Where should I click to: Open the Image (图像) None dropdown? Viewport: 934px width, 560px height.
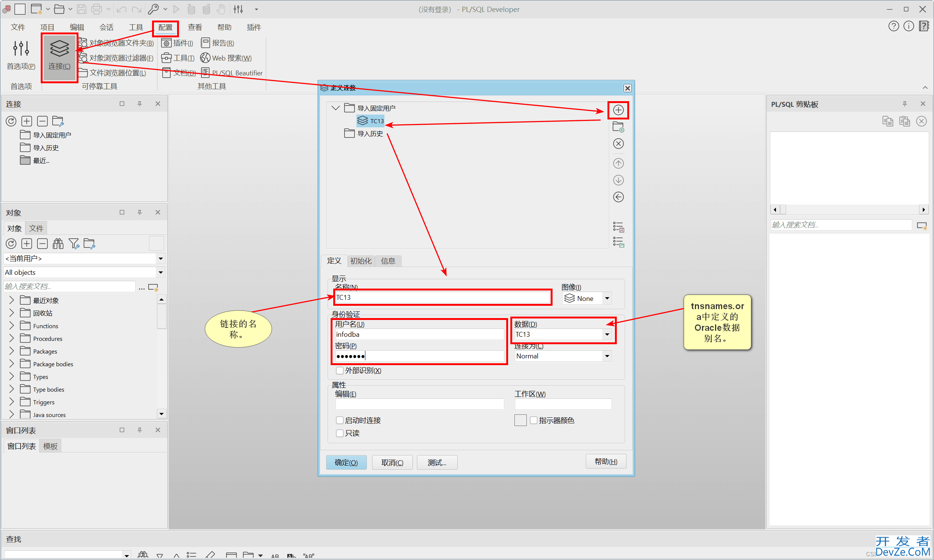pos(607,299)
